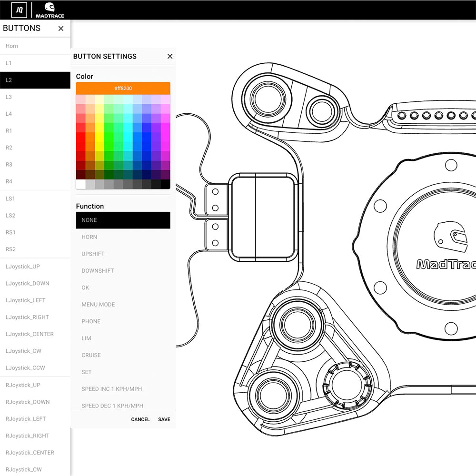Pick the black swatch in color grid

165,184
